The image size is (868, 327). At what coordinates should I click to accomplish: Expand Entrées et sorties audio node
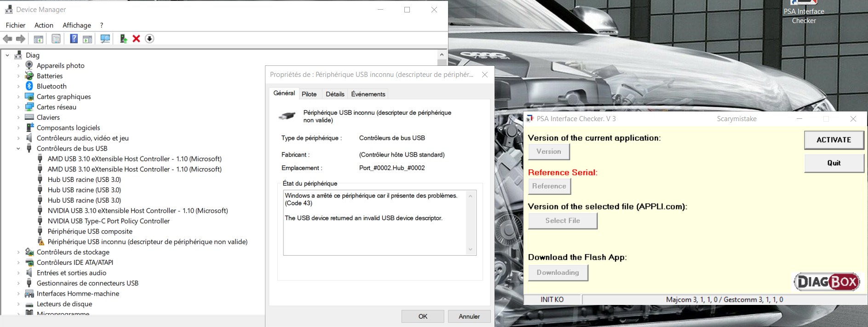(x=18, y=273)
